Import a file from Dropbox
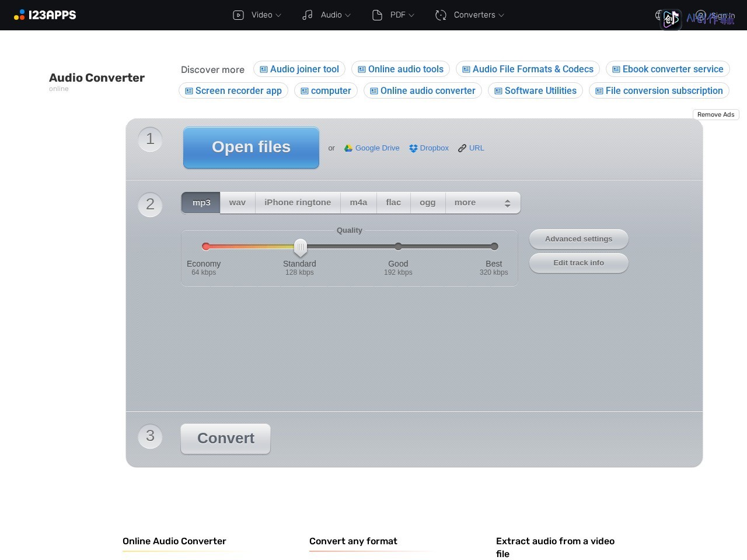The width and height of the screenshot is (747, 560). [x=429, y=148]
